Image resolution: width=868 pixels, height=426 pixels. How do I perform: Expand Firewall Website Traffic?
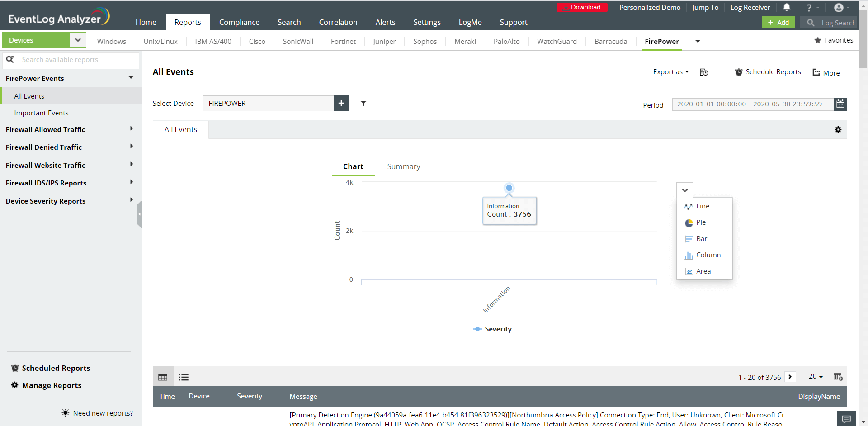tap(132, 164)
